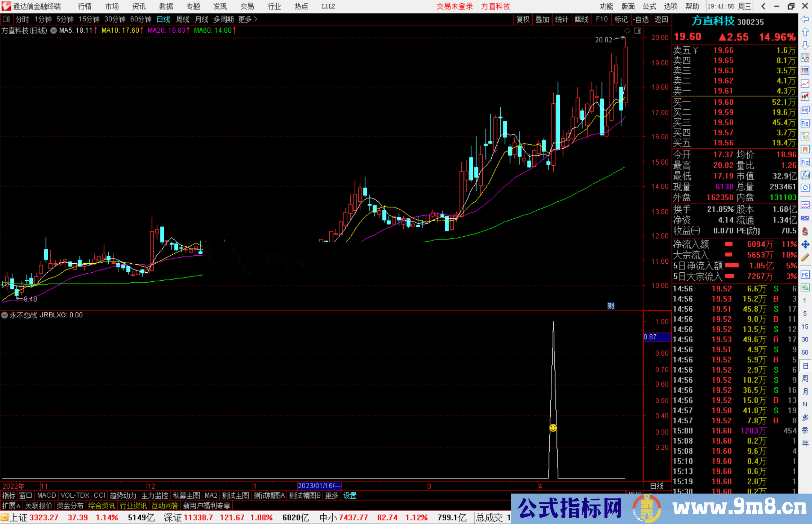Open the F10 company info sidebar icon
The image size is (812, 524).
805,123
